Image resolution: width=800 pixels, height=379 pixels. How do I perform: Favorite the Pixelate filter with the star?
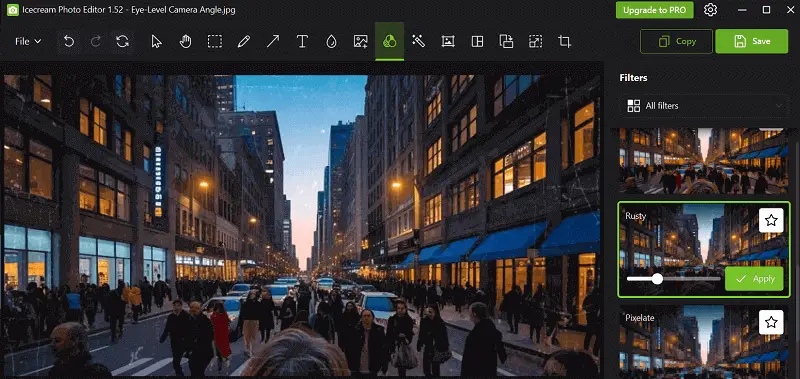point(771,322)
